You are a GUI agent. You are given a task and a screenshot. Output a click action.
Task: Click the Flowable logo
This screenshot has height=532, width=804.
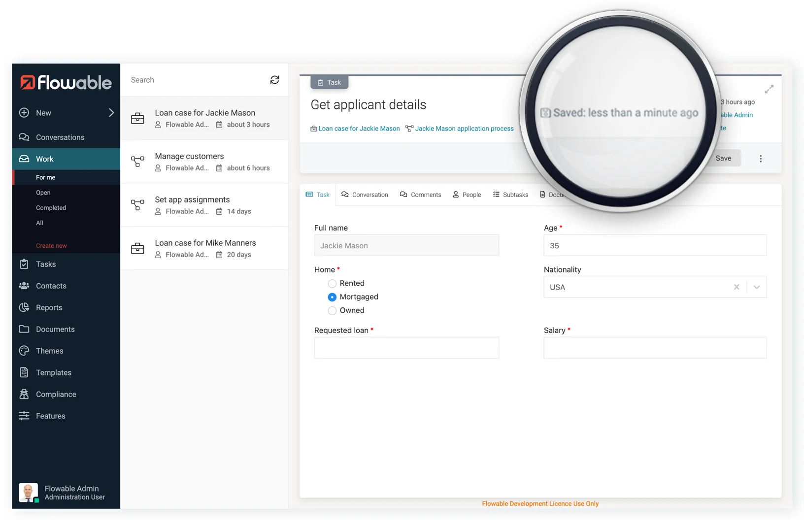66,82
